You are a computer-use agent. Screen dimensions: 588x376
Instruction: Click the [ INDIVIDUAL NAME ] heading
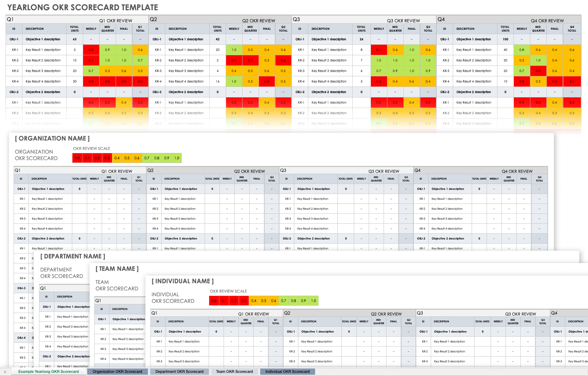point(182,281)
